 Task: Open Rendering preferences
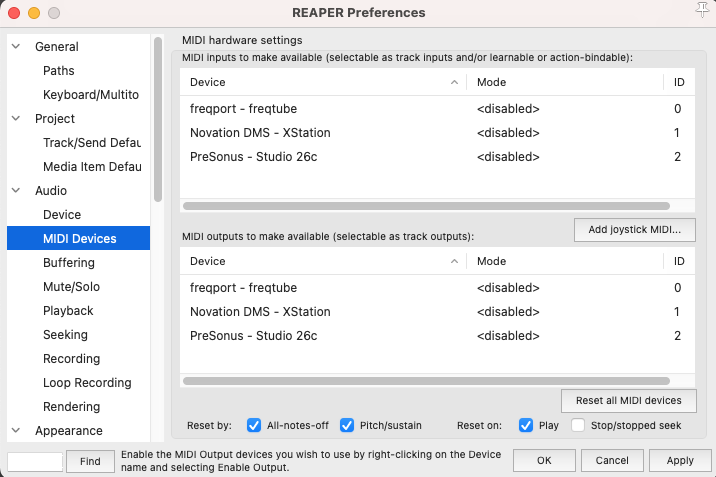click(71, 407)
